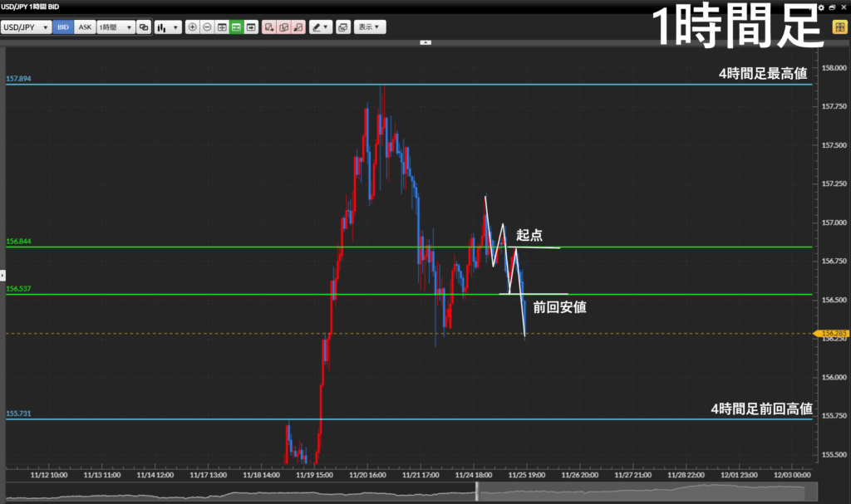Open the pencil drawing tools menu
This screenshot has width=851, height=504.
coord(320,27)
